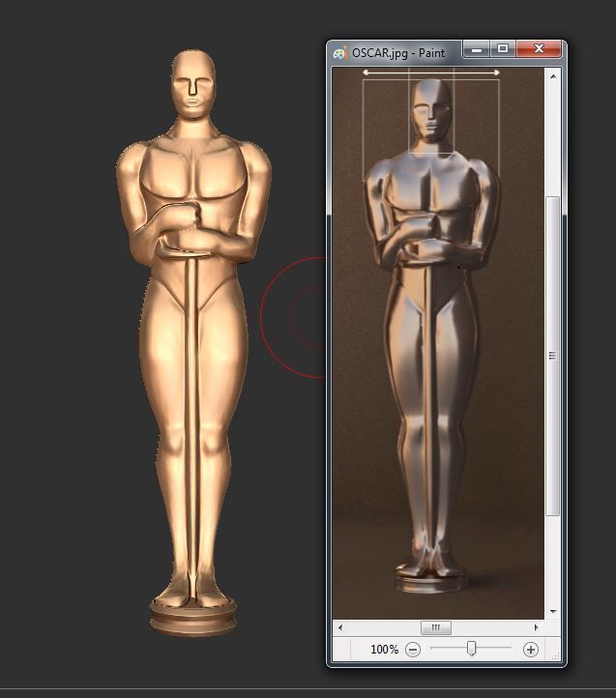The width and height of the screenshot is (616, 698).
Task: Click the vertical scrollbar up arrow
Action: pos(553,76)
